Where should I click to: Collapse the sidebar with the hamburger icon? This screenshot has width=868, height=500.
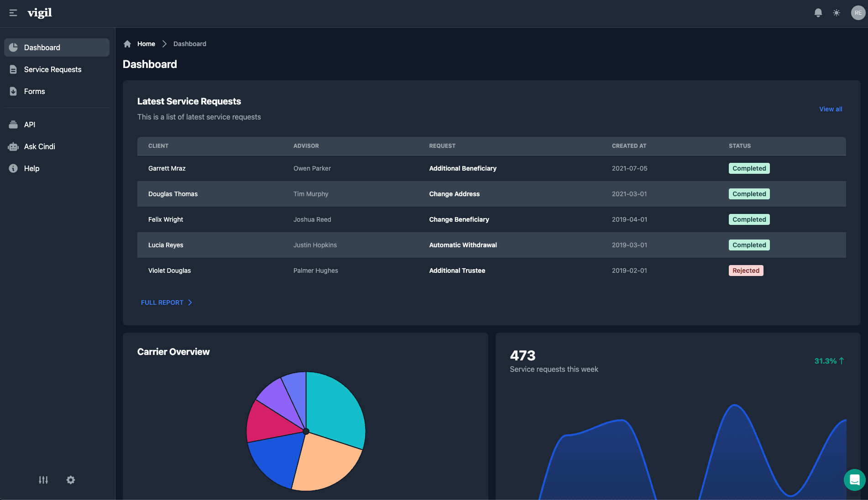pos(13,13)
